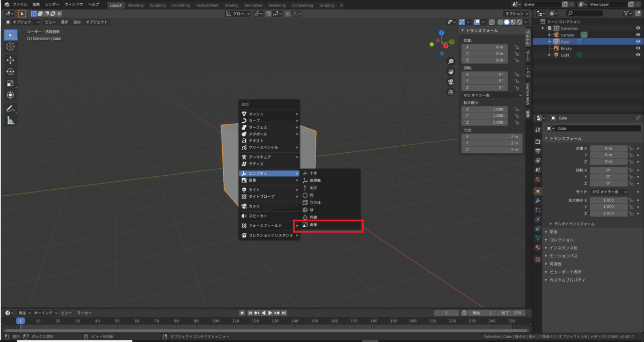
Task: Click the viewport pan hand icon
Action: (451, 72)
